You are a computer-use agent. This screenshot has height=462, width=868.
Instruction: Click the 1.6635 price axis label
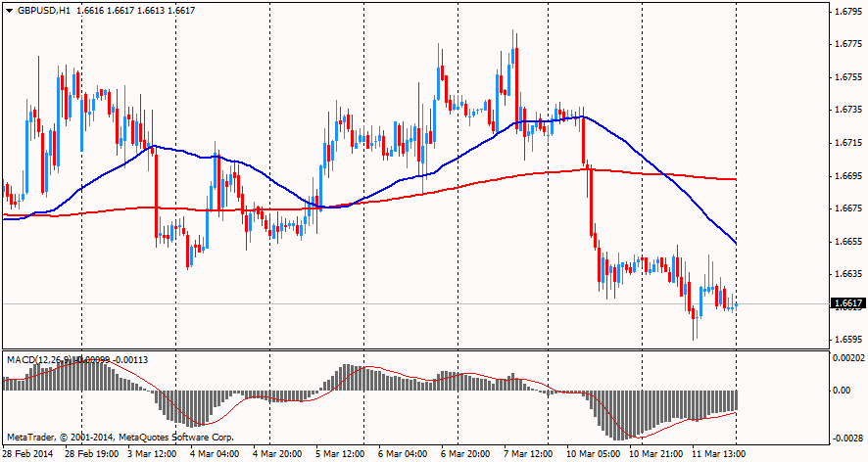point(846,274)
